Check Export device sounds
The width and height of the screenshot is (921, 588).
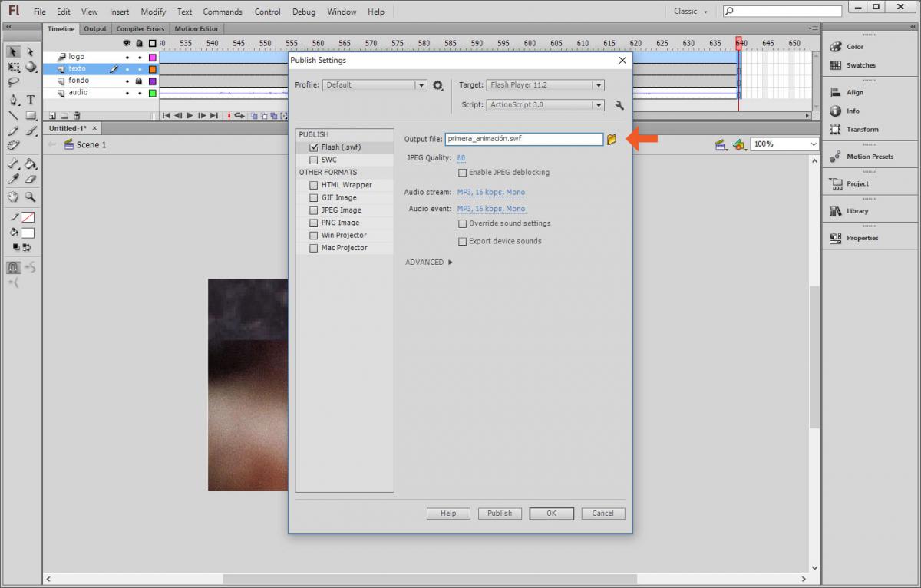tap(462, 241)
